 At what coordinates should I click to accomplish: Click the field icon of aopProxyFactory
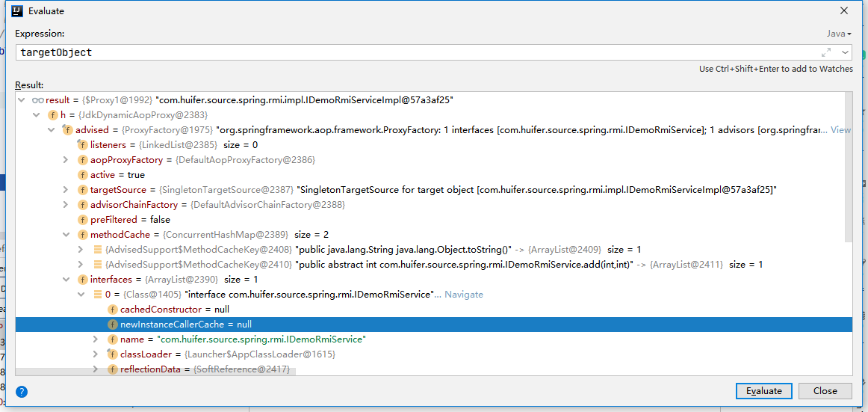(x=82, y=160)
